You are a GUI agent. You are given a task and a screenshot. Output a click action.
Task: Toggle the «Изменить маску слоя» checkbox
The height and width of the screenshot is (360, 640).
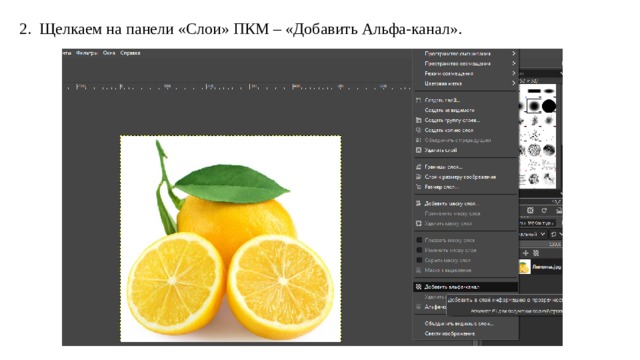tap(419, 250)
